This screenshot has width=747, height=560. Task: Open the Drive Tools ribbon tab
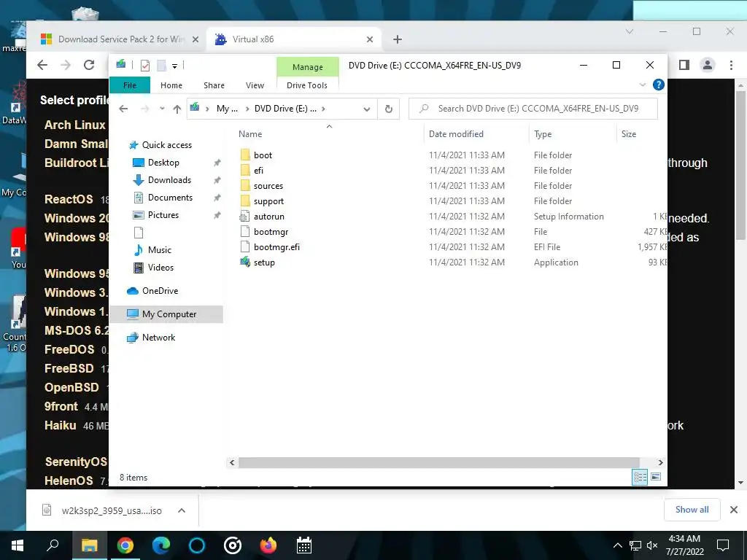coord(307,85)
